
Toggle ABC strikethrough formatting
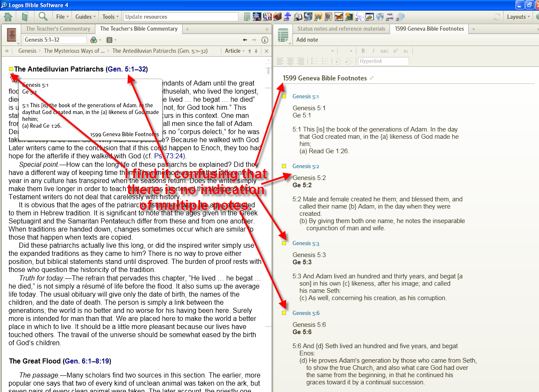click(x=384, y=51)
